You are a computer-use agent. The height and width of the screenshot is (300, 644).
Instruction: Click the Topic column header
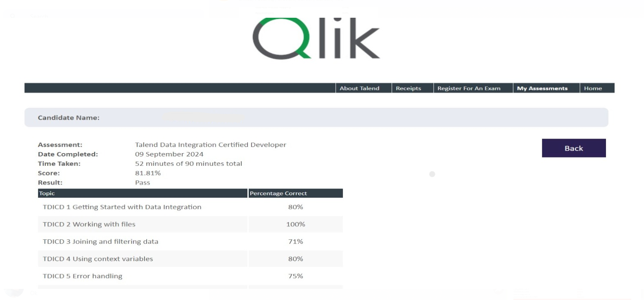coord(143,193)
